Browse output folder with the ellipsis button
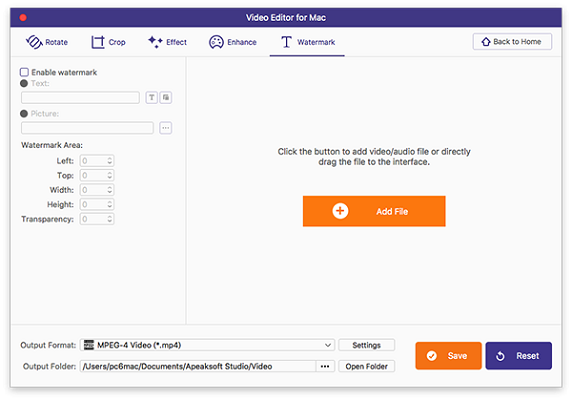 tap(325, 366)
